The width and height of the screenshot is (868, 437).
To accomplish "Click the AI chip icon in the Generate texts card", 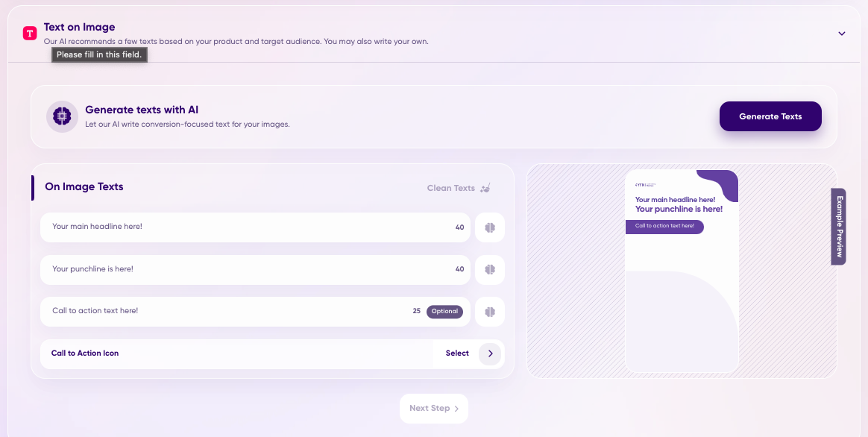I will (x=63, y=116).
